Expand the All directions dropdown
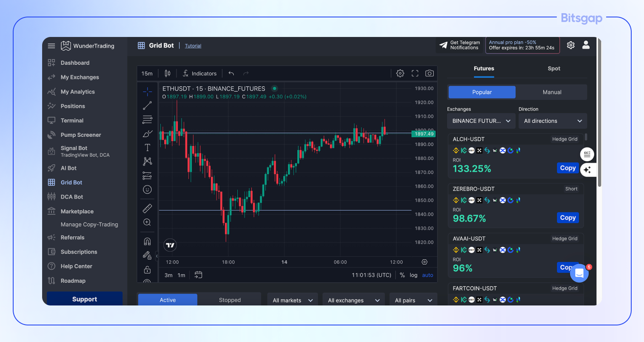 (x=553, y=121)
